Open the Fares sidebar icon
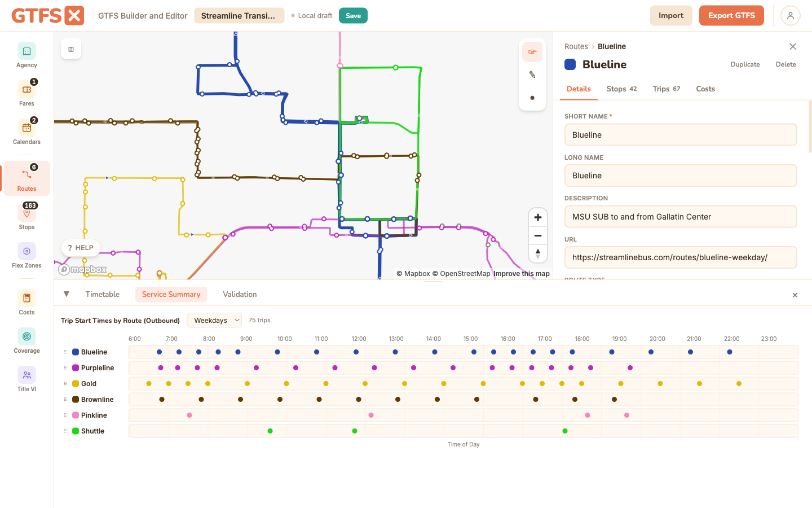The image size is (812, 508). [27, 89]
